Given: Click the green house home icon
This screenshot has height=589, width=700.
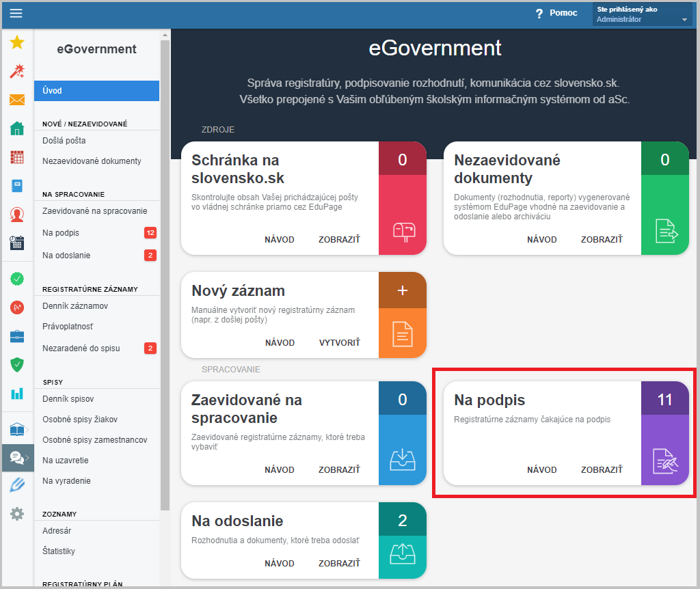Looking at the screenshot, I should pyautogui.click(x=17, y=128).
